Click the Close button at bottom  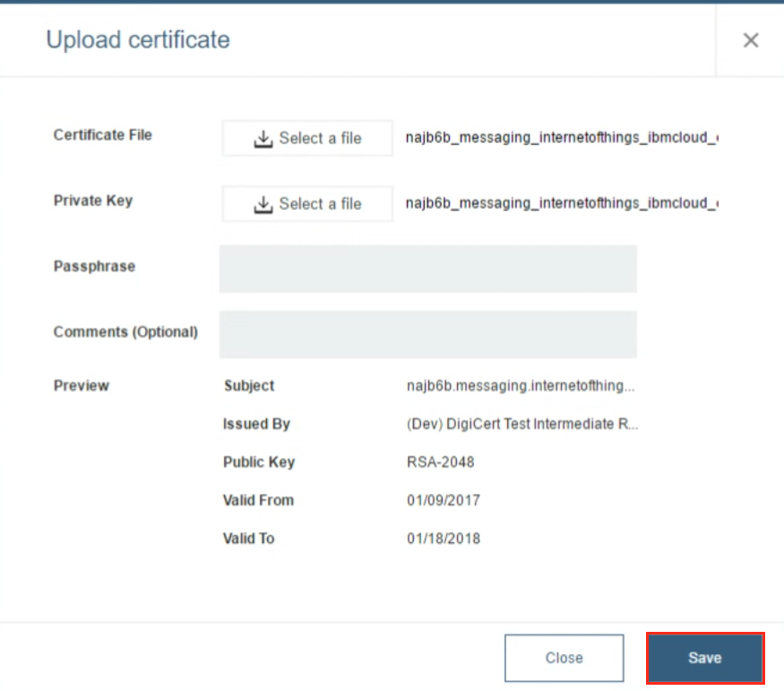pos(564,658)
